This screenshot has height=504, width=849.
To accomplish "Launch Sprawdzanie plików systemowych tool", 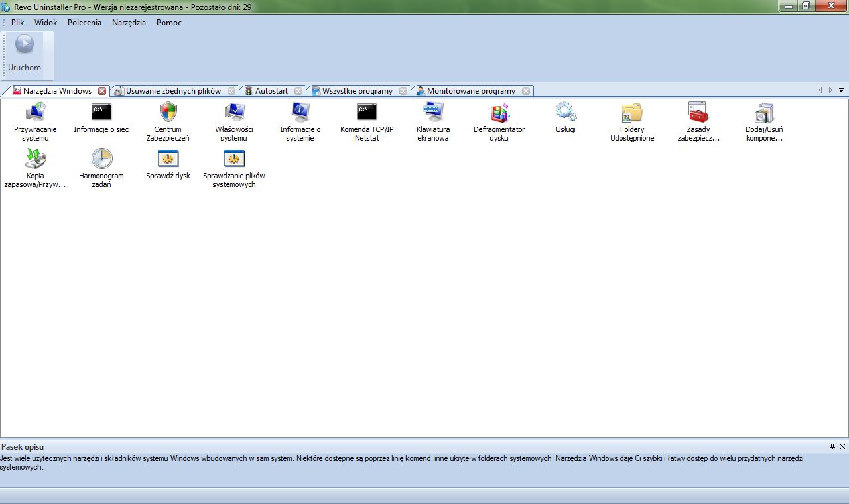I will coord(234,168).
